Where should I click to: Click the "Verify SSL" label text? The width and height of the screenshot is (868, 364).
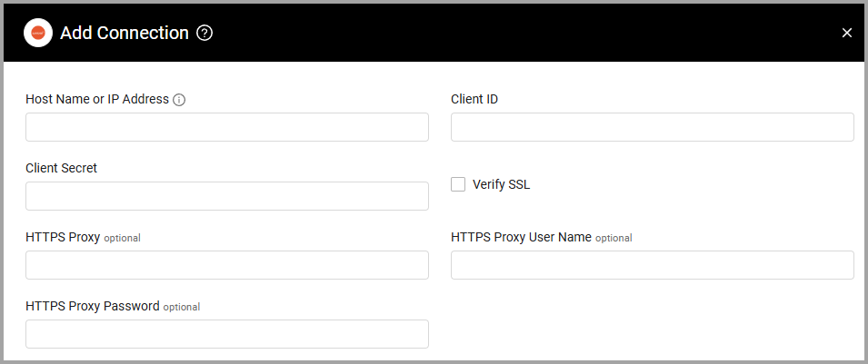tap(501, 185)
